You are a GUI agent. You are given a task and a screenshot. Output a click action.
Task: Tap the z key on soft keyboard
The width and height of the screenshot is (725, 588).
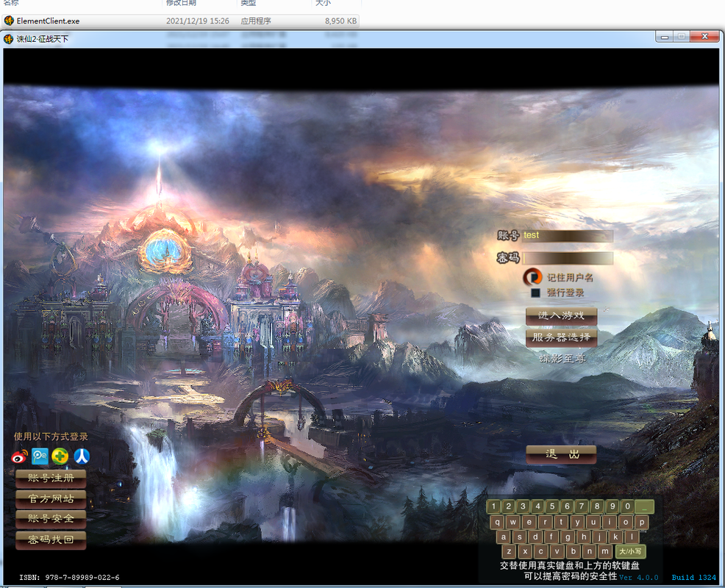coord(509,551)
